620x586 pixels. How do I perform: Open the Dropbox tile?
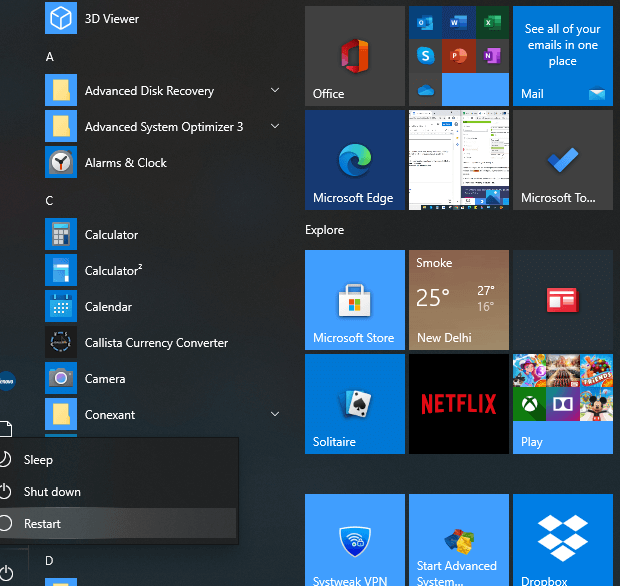(x=562, y=540)
